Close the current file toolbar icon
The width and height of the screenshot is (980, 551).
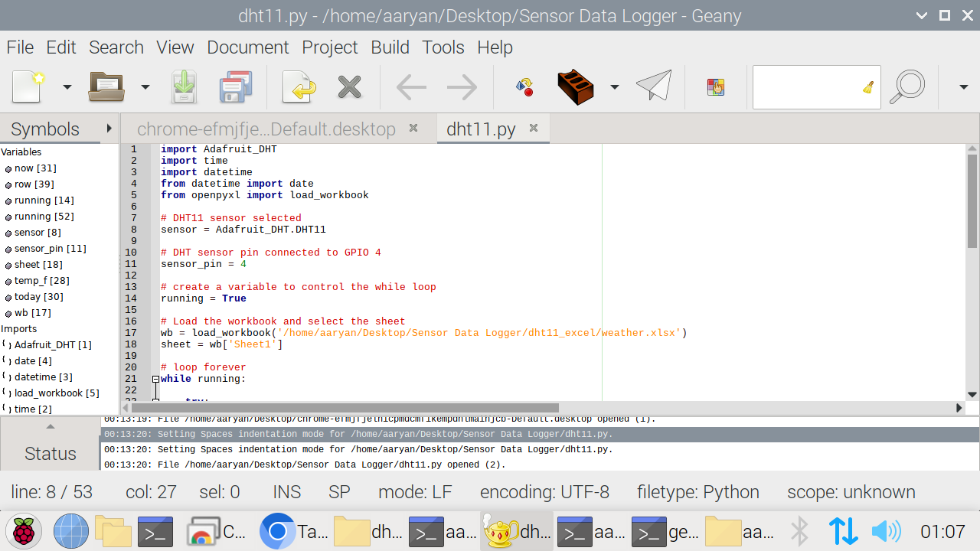(x=350, y=86)
